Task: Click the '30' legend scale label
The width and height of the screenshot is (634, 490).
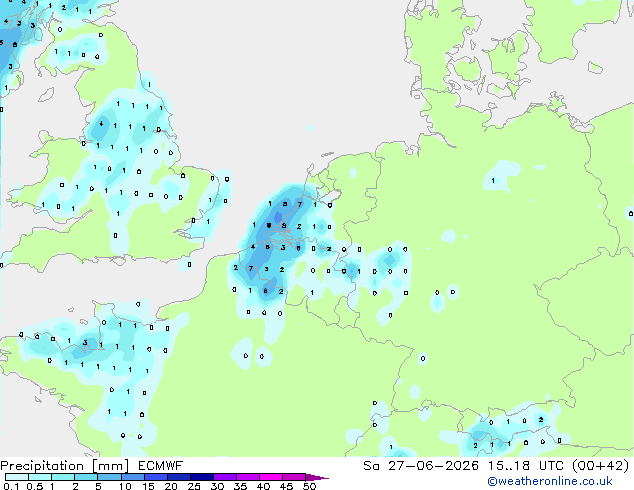Action: [x=217, y=486]
